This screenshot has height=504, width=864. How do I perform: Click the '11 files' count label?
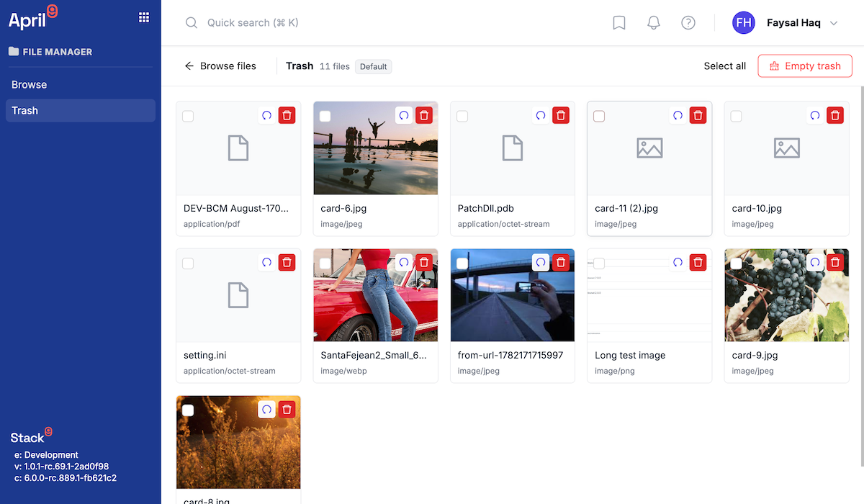[x=335, y=66]
